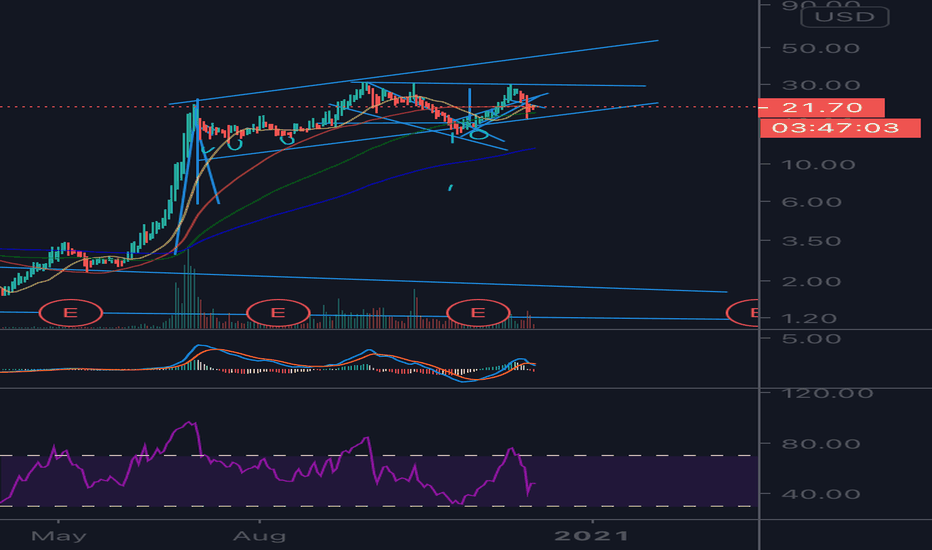
Task: Open the earnings marker above the Aug label
Action: tap(278, 313)
